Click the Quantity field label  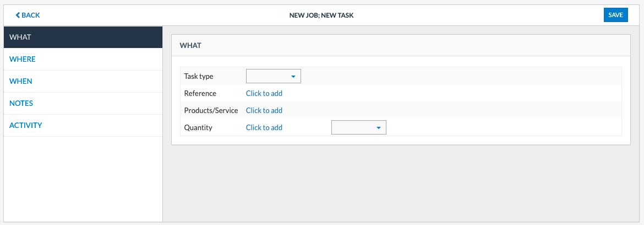(198, 127)
